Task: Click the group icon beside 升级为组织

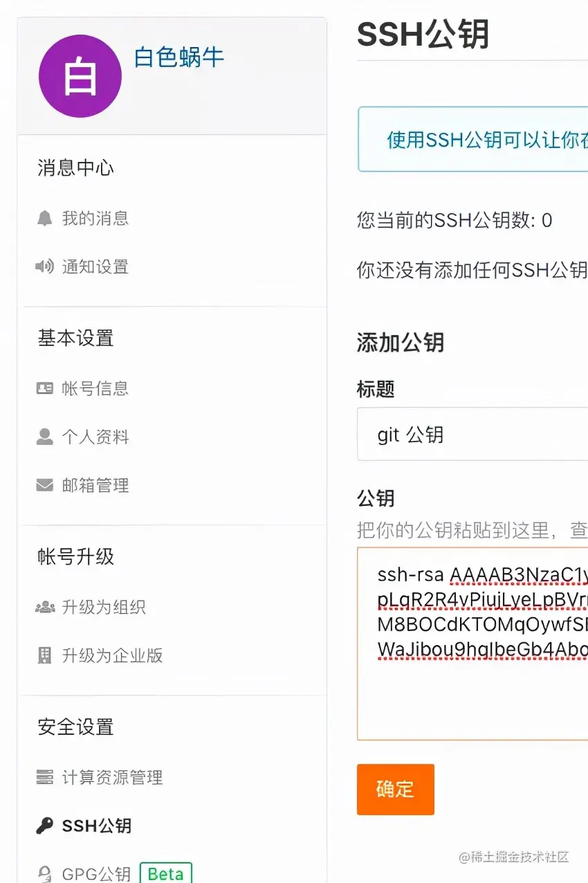Action: (x=44, y=607)
